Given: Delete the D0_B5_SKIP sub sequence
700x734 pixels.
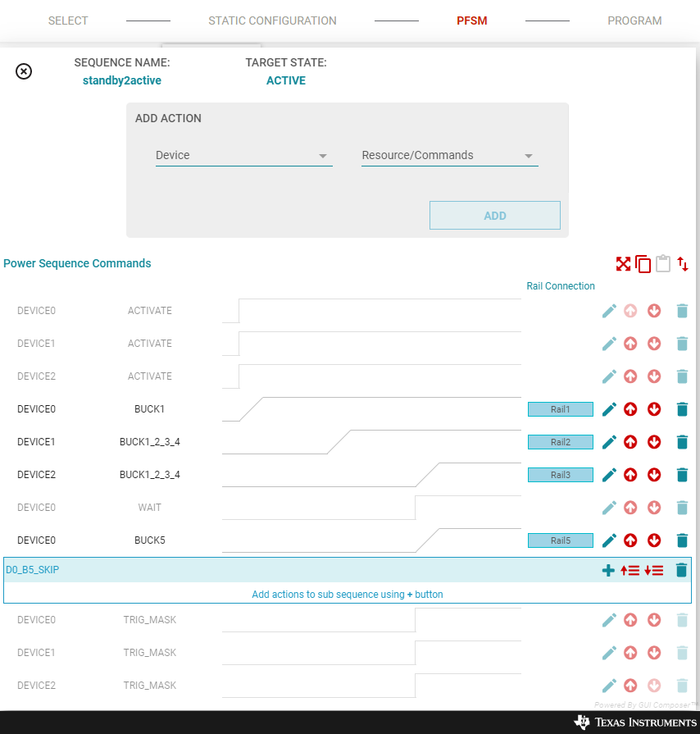Looking at the screenshot, I should [x=681, y=570].
